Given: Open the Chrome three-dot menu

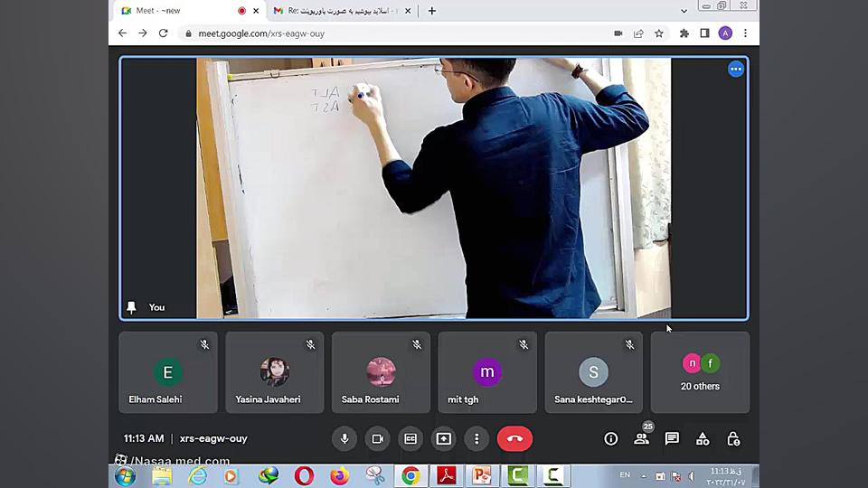Looking at the screenshot, I should 746,33.
